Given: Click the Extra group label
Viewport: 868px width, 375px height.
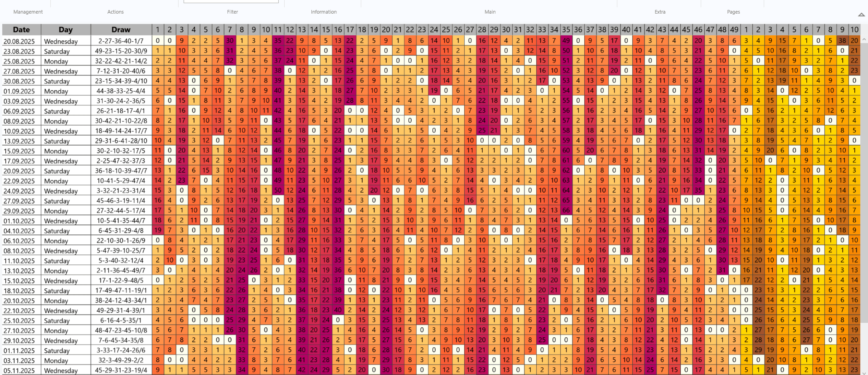Looking at the screenshot, I should [x=660, y=12].
